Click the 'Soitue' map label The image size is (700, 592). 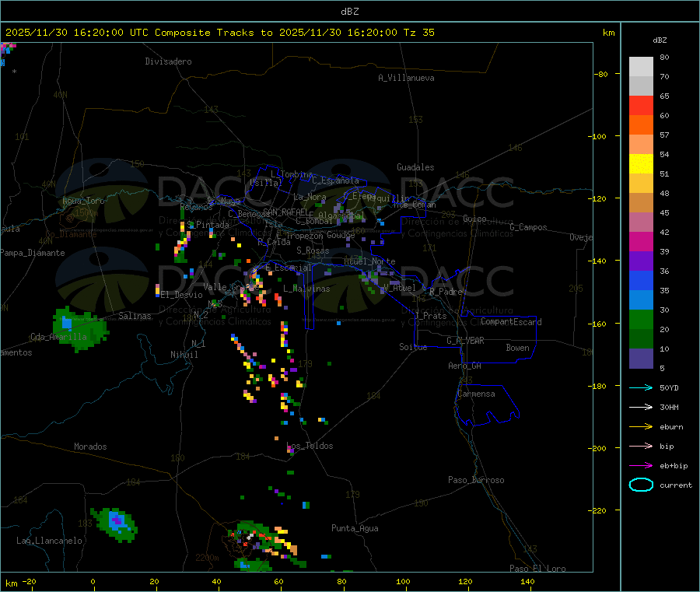[414, 347]
